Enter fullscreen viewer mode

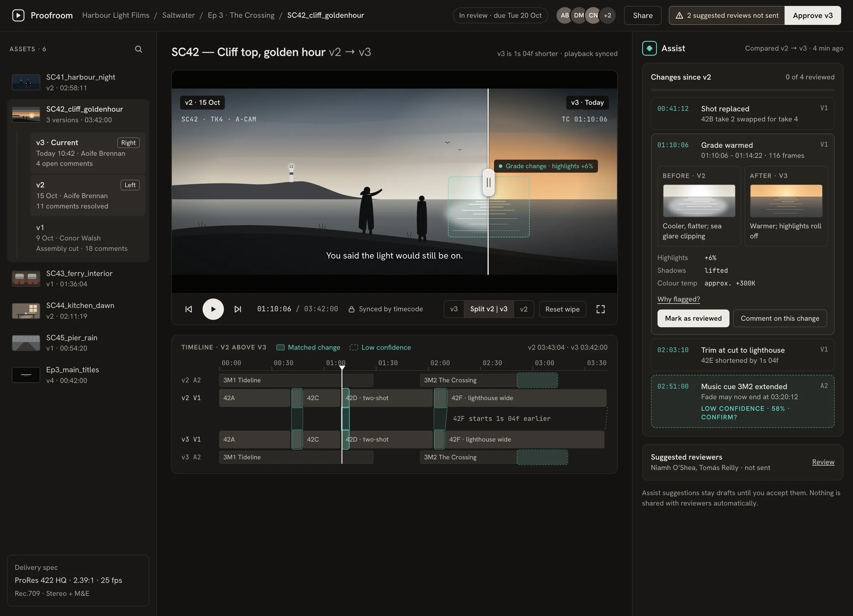(x=601, y=309)
